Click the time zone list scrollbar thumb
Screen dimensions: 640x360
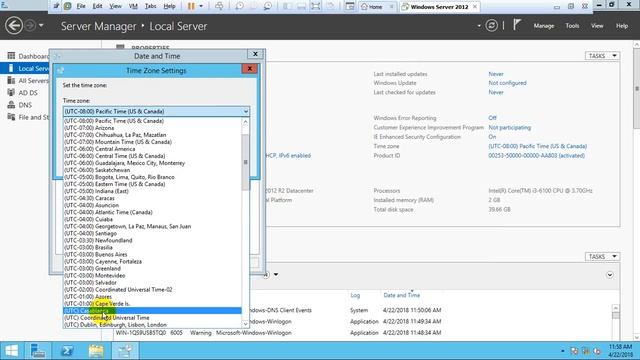point(245,162)
